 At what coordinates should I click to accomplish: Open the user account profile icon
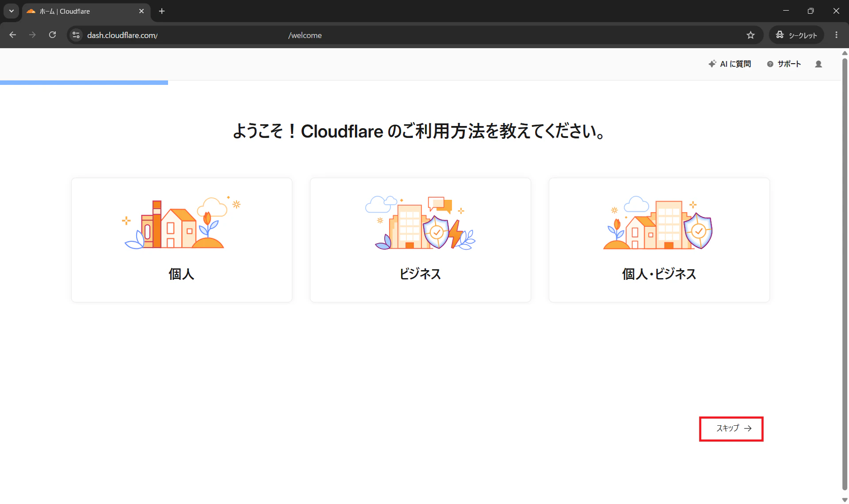pos(818,64)
